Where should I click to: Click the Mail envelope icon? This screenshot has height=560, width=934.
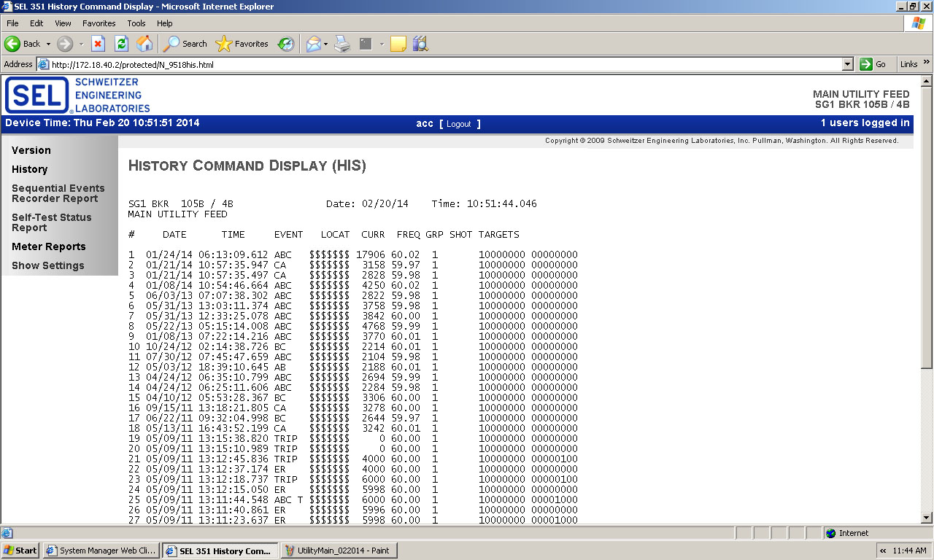(313, 44)
